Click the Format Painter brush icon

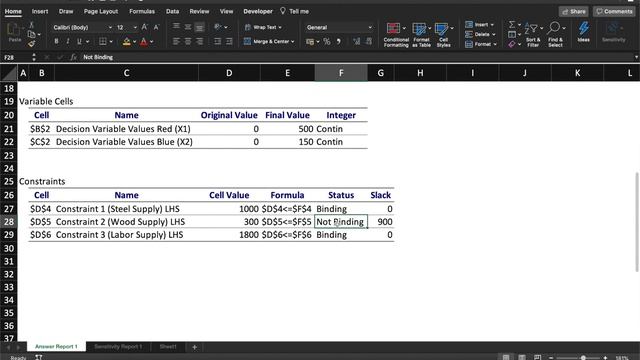(x=31, y=43)
